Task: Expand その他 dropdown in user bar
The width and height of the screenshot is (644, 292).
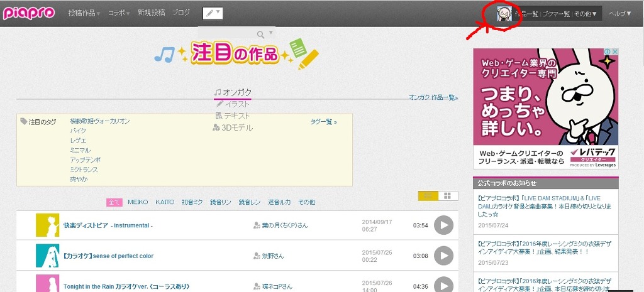Action: click(586, 14)
